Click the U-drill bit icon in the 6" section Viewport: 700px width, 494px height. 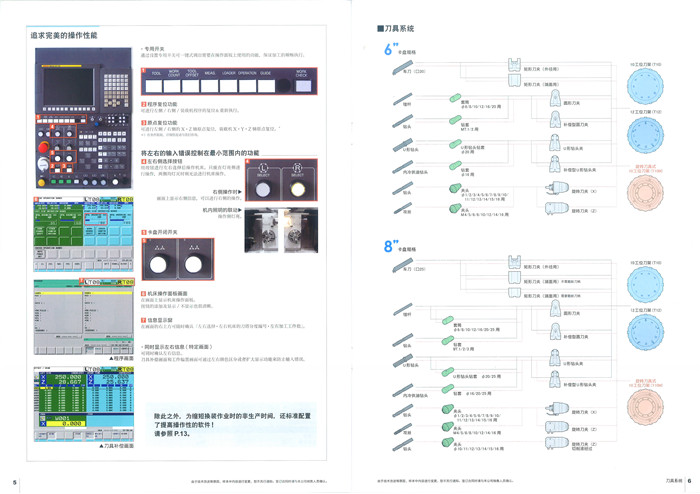click(x=403, y=145)
